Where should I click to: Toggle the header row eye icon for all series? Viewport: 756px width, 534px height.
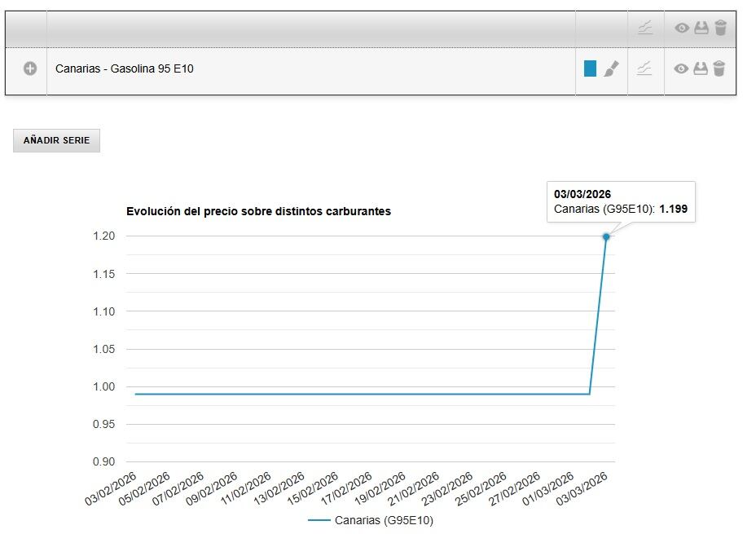point(682,29)
